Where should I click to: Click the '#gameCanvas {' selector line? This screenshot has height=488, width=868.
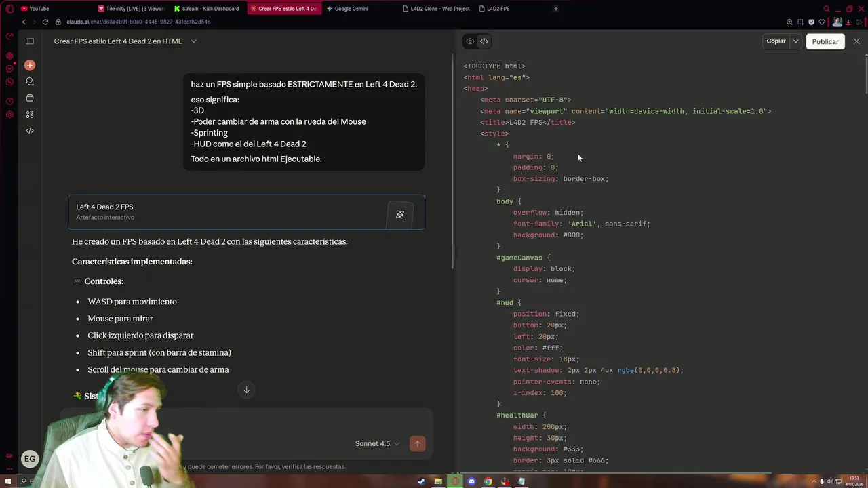pos(524,258)
